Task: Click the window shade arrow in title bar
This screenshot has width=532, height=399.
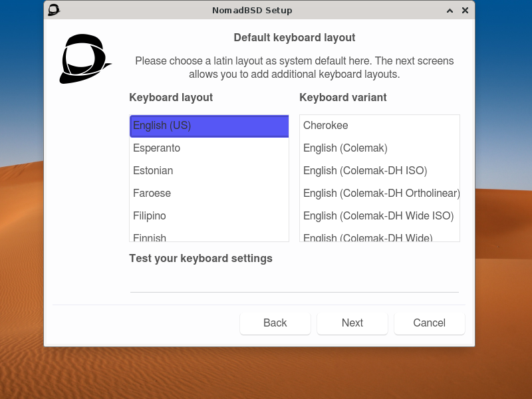Action: click(450, 10)
